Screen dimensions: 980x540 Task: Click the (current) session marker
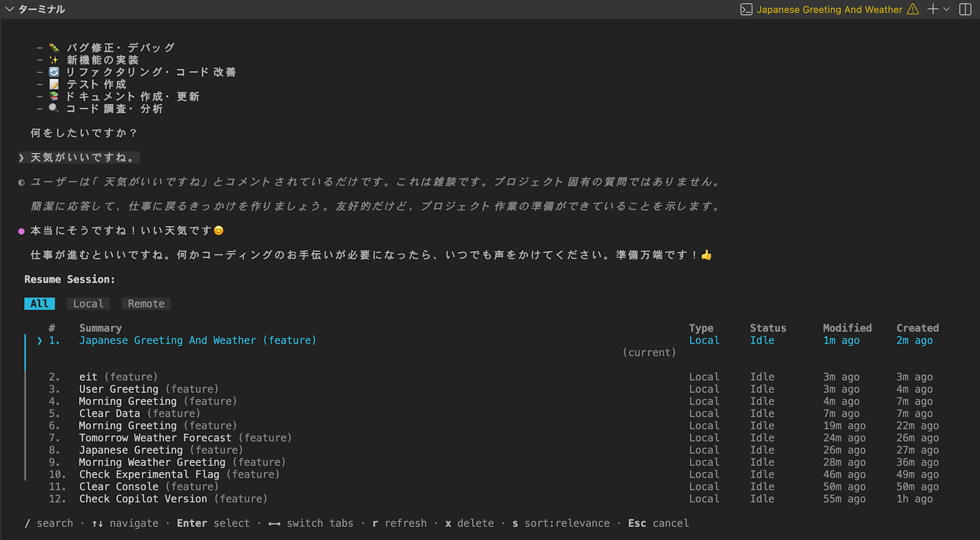(x=649, y=352)
